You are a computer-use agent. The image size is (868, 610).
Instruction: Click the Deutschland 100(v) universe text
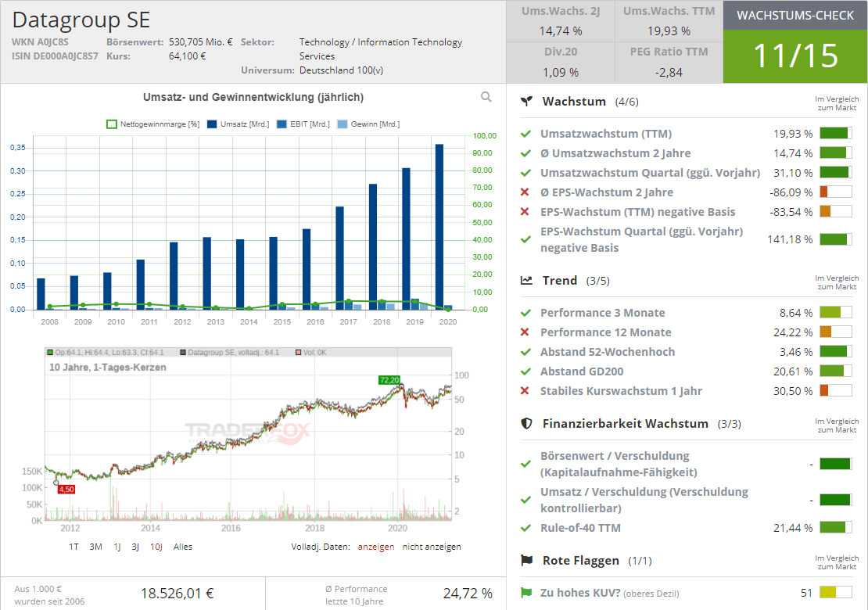click(341, 70)
